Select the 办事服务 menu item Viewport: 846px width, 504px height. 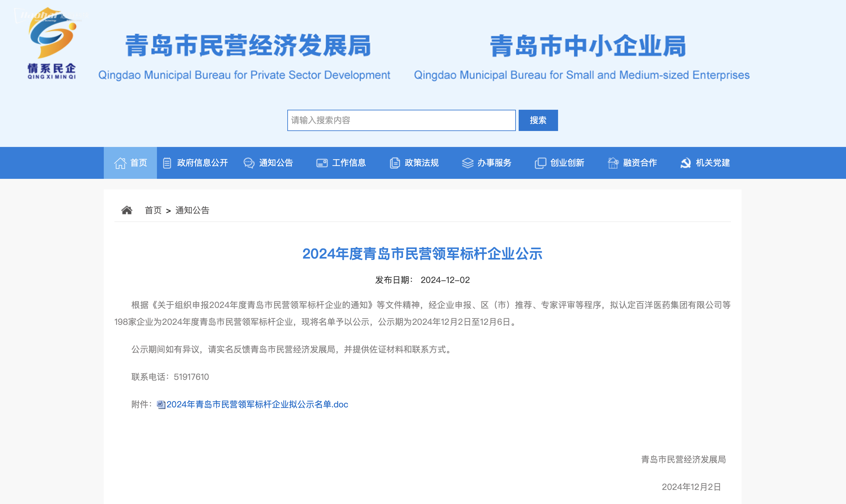point(494,163)
